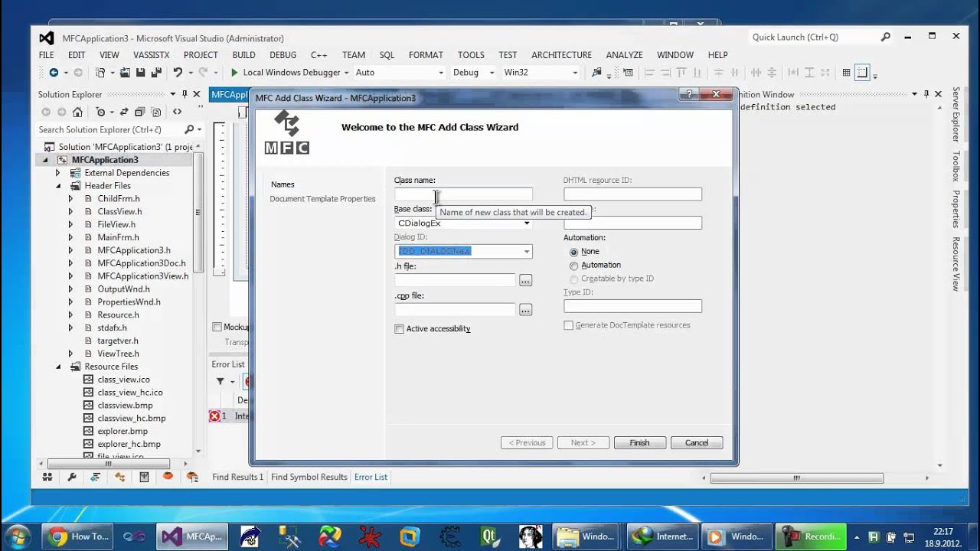The height and width of the screenshot is (551, 980).
Task: Browse for the .cpp file with ellipsis button
Action: pos(525,310)
